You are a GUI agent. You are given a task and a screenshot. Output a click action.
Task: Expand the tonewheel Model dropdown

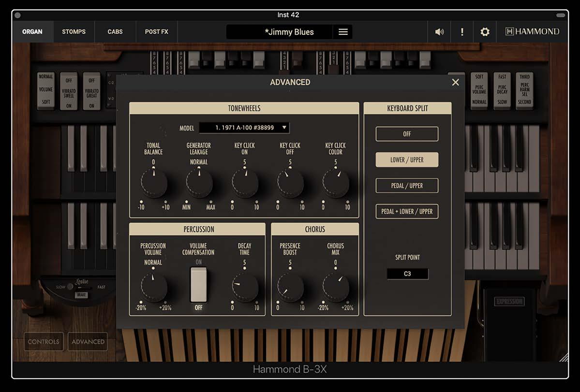(x=244, y=128)
